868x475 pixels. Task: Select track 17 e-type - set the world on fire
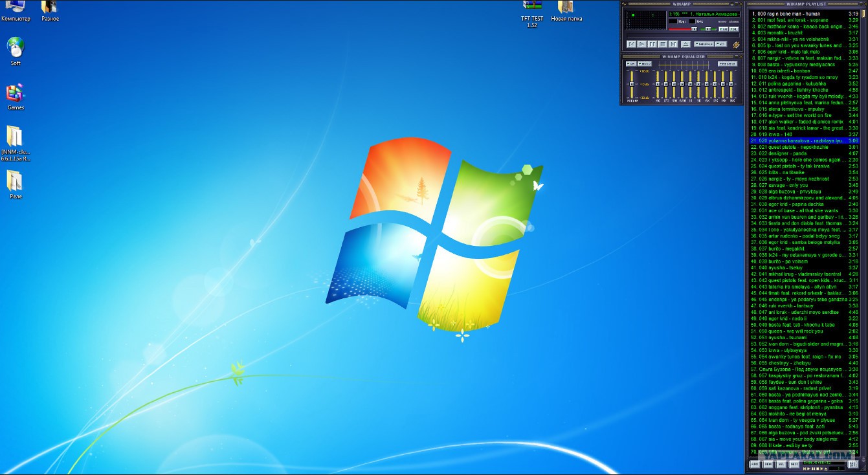tap(805, 115)
